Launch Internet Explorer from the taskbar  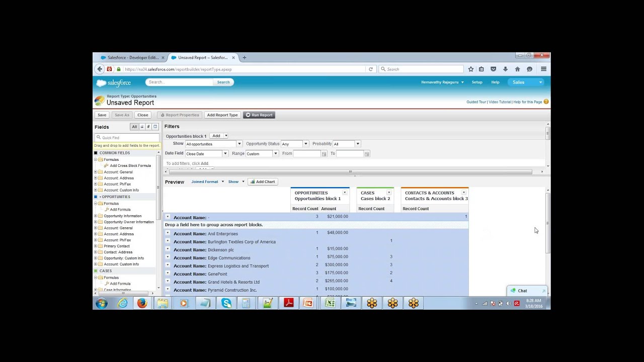click(x=122, y=303)
